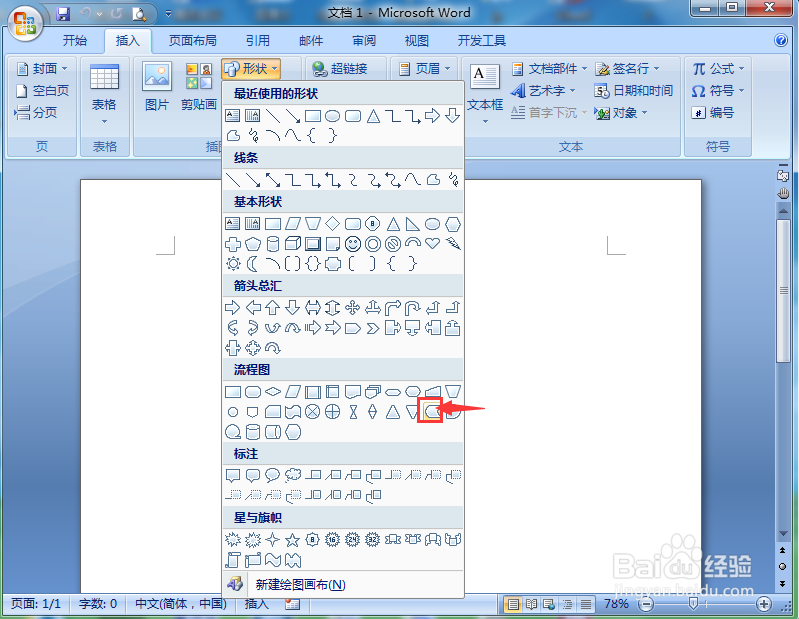This screenshot has width=799, height=619.
Task: Switch to draft view in status bar
Action: click(586, 604)
